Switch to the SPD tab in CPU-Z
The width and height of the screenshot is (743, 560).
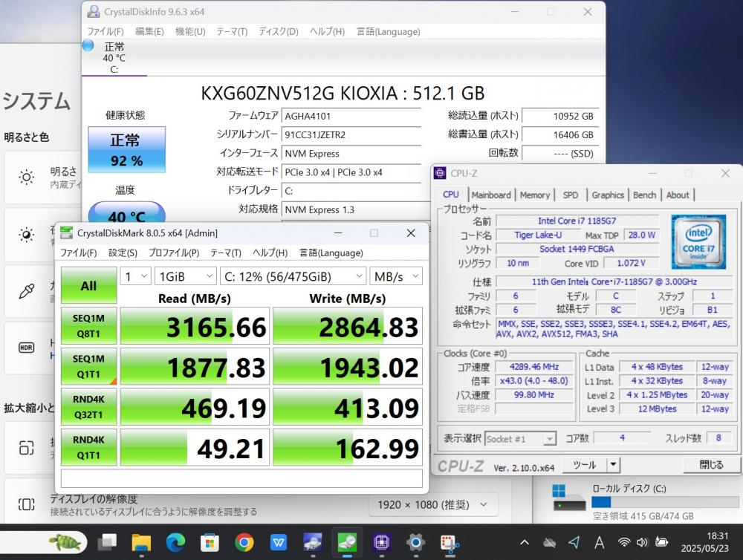click(x=571, y=195)
